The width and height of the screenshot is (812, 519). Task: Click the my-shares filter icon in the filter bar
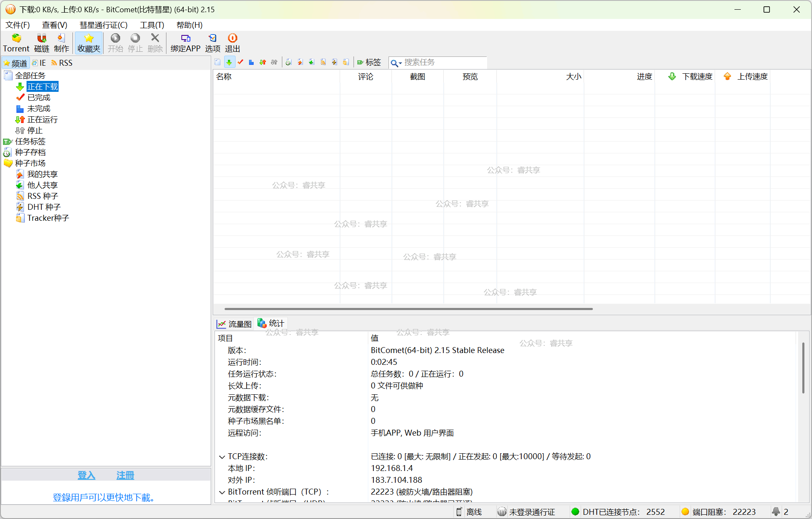[300, 62]
